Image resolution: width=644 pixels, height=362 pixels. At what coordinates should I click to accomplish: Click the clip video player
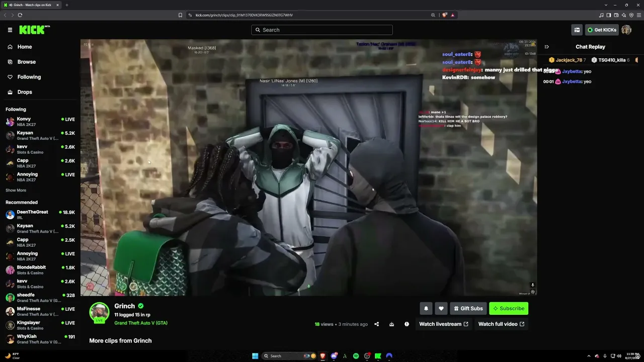308,167
